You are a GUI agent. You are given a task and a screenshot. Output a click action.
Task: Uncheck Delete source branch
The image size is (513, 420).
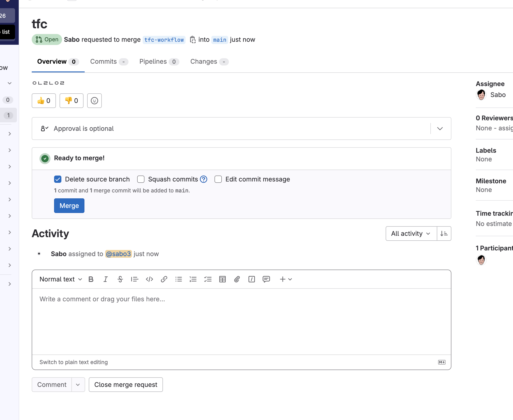tap(58, 179)
